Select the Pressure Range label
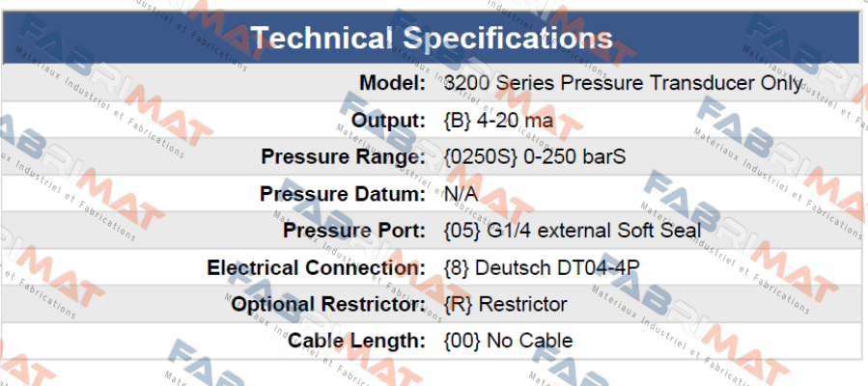Viewport: 868px width, 386px height. coord(343,157)
